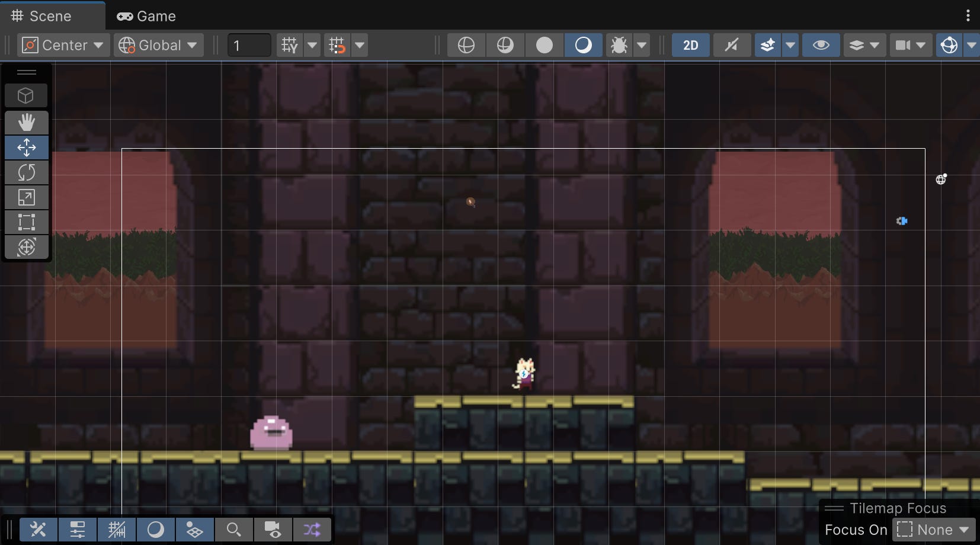Select the Rect tool

(x=27, y=222)
